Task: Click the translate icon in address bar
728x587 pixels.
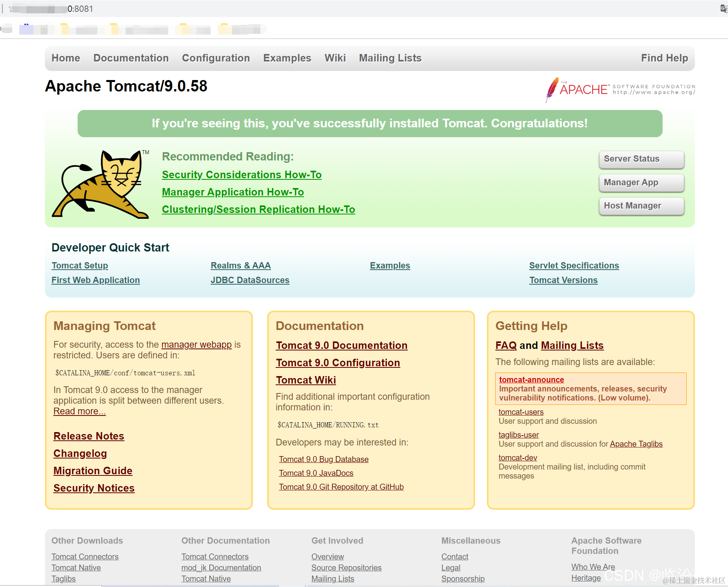Action: [x=724, y=9]
